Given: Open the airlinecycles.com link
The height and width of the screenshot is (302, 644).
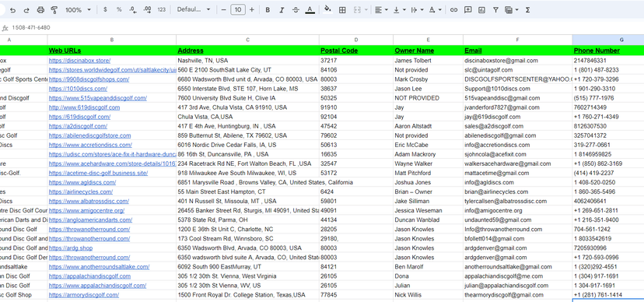Looking at the screenshot, I should pos(81,192).
